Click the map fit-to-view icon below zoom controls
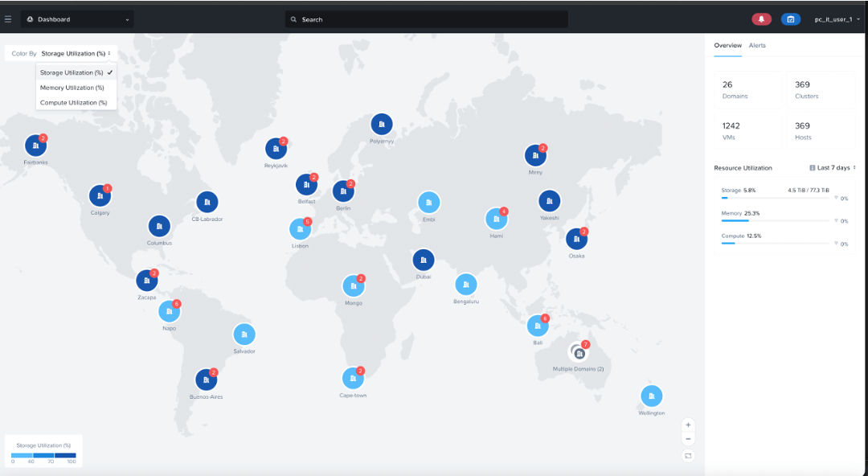Screen dimensions: 868x476 [687, 455]
